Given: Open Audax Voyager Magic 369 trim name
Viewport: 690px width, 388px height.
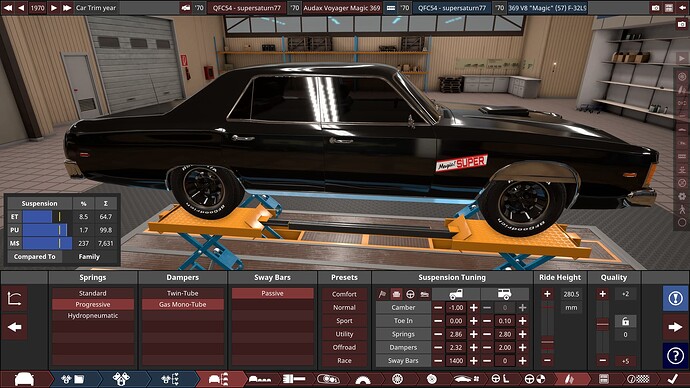Looking at the screenshot, I should pos(341,7).
